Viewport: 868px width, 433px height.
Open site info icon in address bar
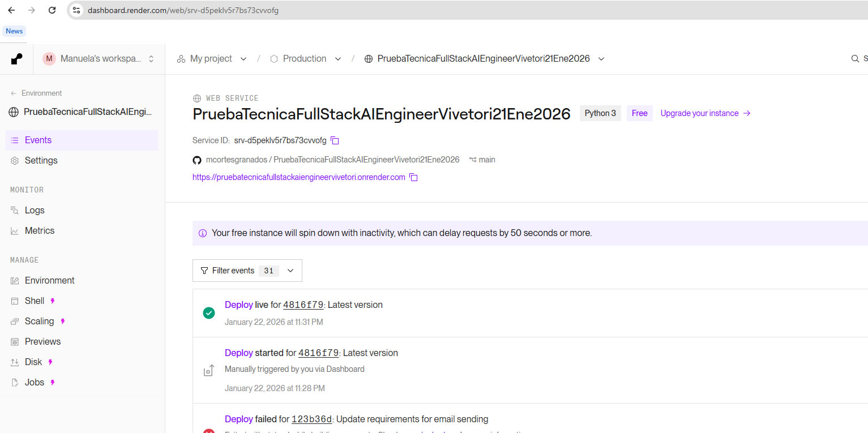tap(76, 10)
